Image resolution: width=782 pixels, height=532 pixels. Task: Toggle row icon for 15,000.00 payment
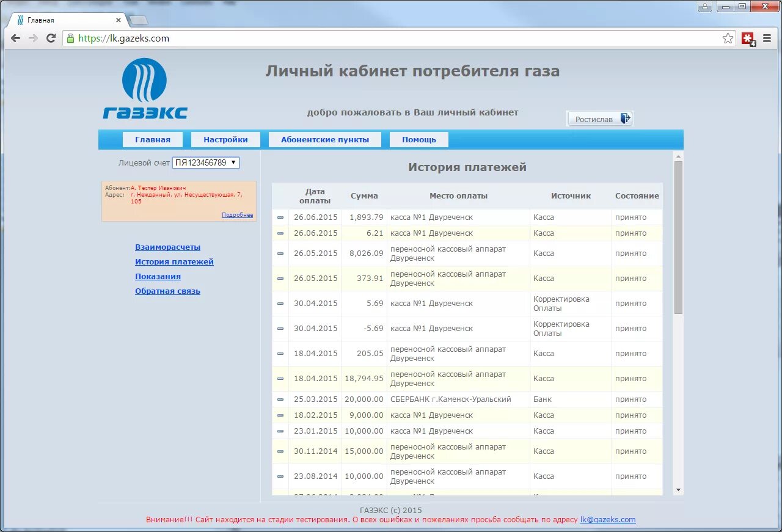point(280,451)
